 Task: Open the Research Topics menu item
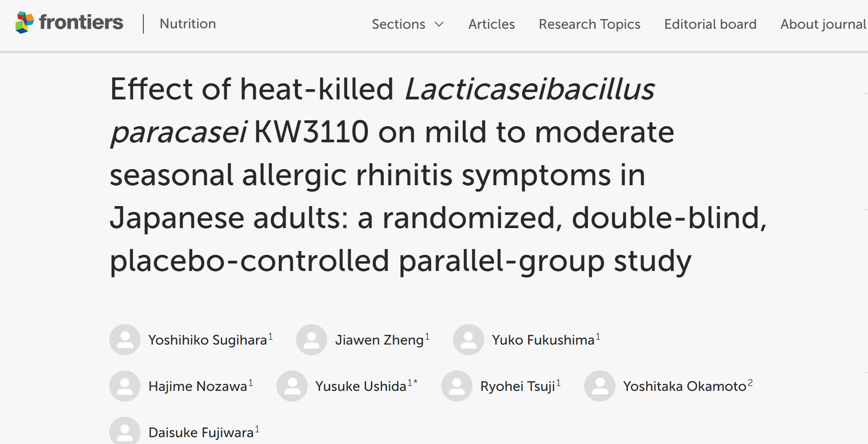(590, 24)
